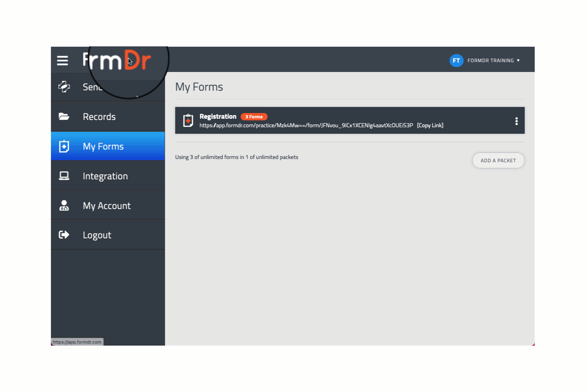586x392 pixels.
Task: Click the My Account doctor icon
Action: (64, 205)
